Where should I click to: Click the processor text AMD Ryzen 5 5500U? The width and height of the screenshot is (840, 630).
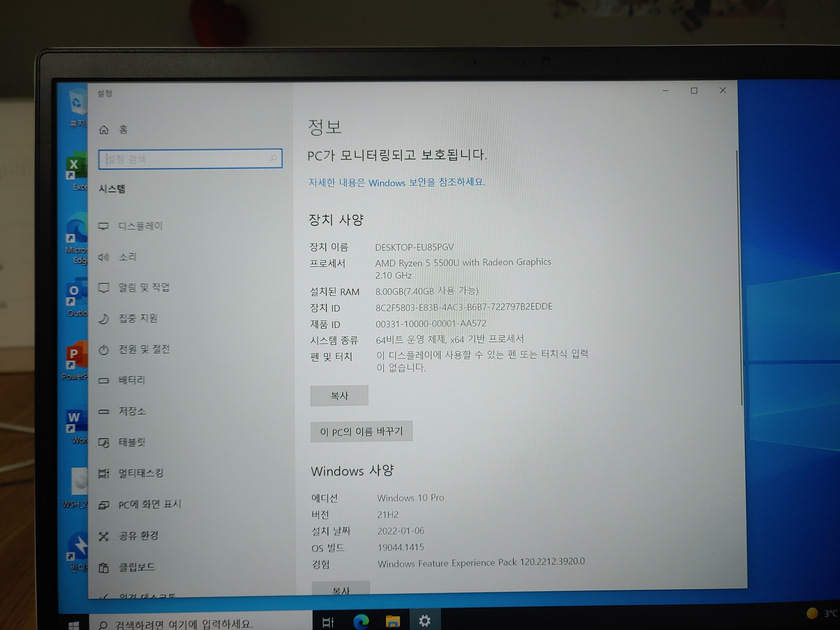pos(463,262)
